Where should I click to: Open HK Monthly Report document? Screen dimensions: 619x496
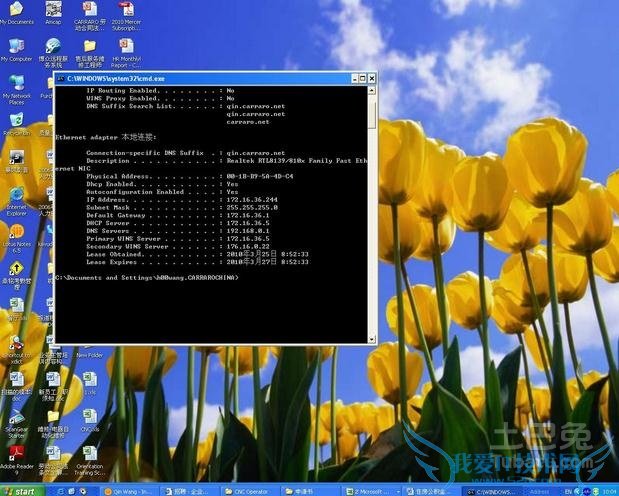click(x=126, y=48)
